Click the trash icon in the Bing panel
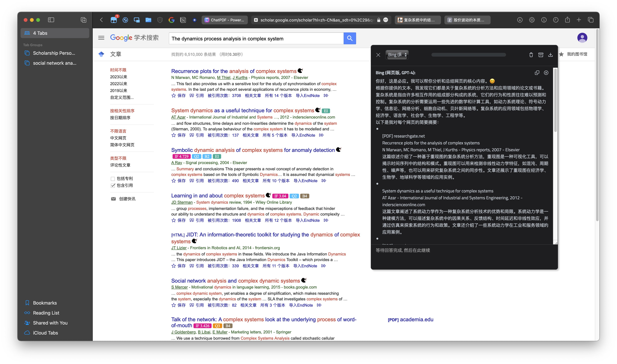The width and height of the screenshot is (617, 364). [x=531, y=55]
